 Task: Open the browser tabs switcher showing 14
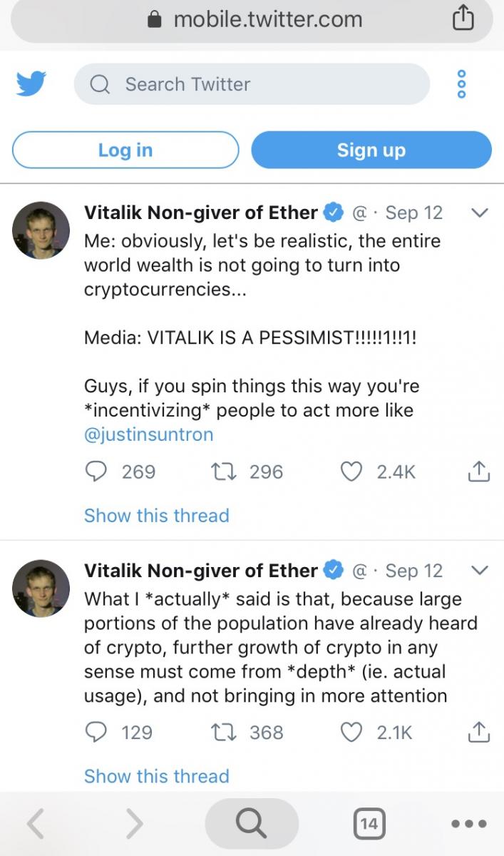(x=369, y=824)
